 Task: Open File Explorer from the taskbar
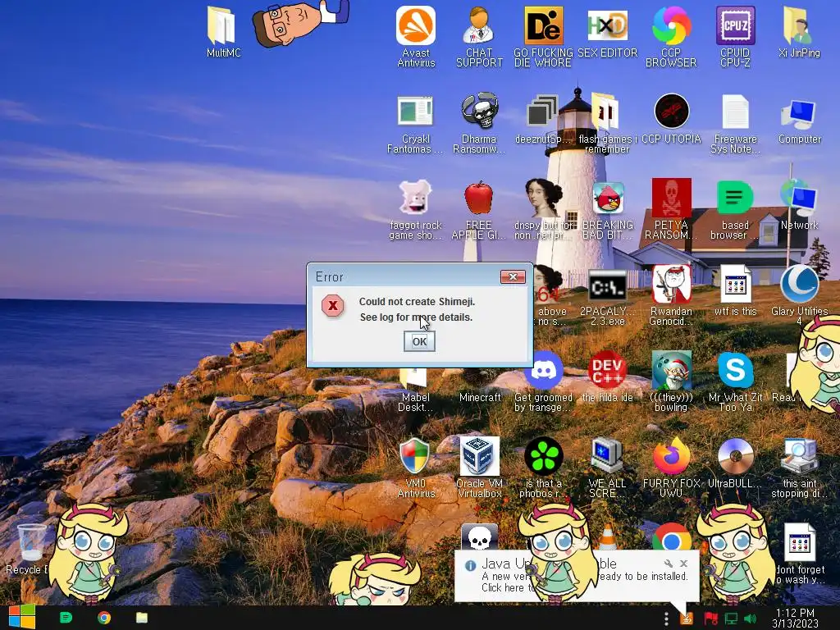click(142, 618)
